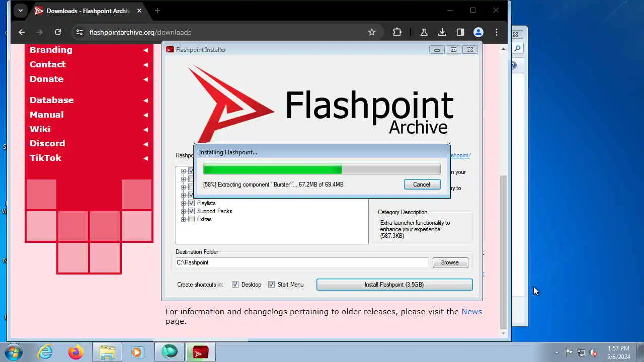Reload the flashpointarchive.org page
The image size is (644, 362).
pos(58,32)
